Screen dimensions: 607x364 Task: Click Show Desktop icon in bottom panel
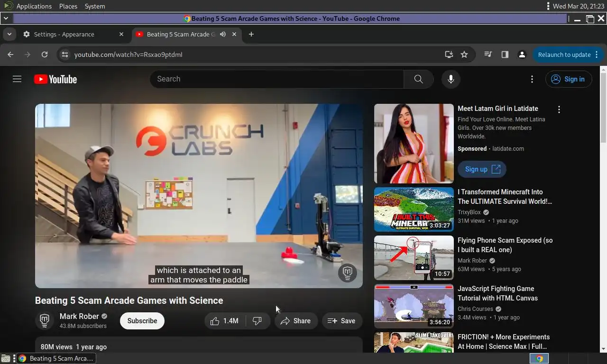5,358
